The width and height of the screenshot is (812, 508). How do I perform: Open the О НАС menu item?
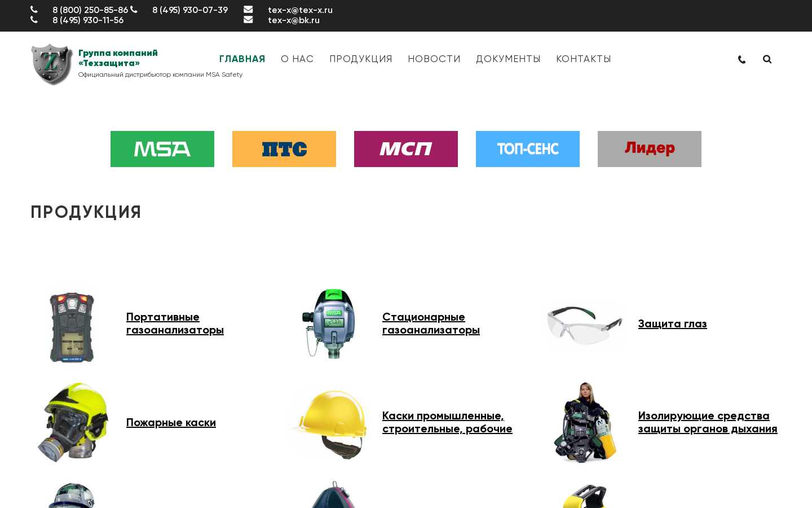click(x=297, y=59)
